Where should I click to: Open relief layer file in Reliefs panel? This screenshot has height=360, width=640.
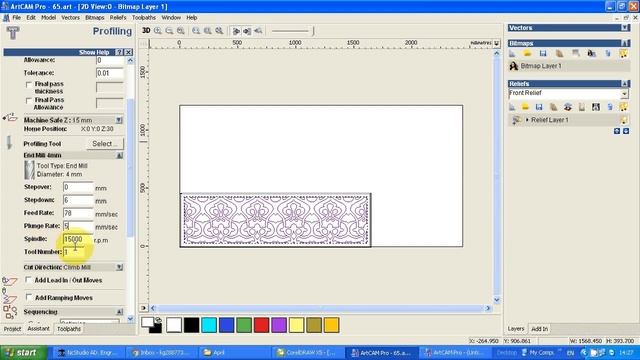(525, 107)
